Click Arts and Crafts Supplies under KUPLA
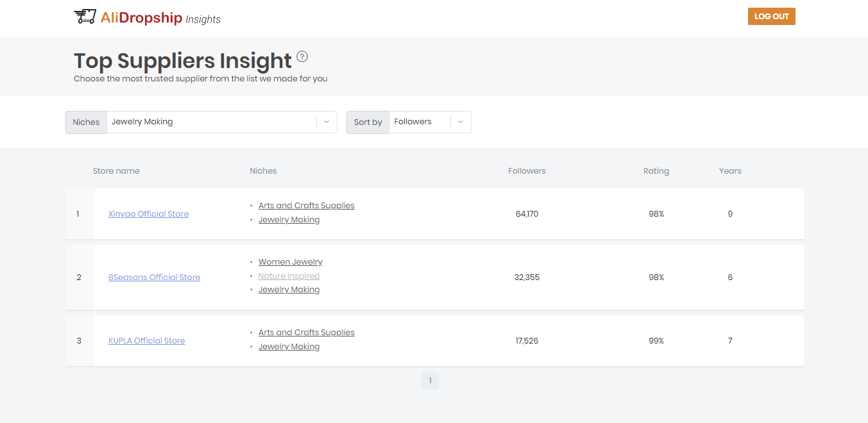The image size is (868, 423). (306, 333)
